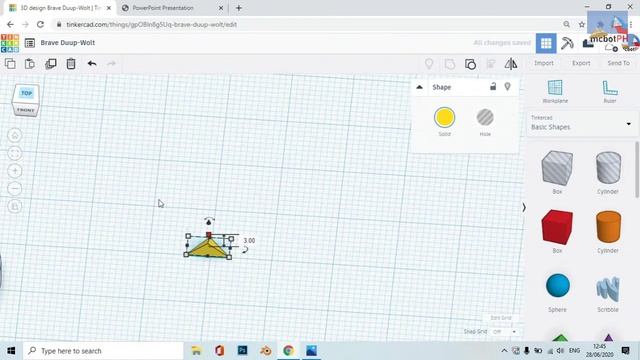The height and width of the screenshot is (360, 640).
Task: Click the red height handle on shape
Action: point(209,235)
